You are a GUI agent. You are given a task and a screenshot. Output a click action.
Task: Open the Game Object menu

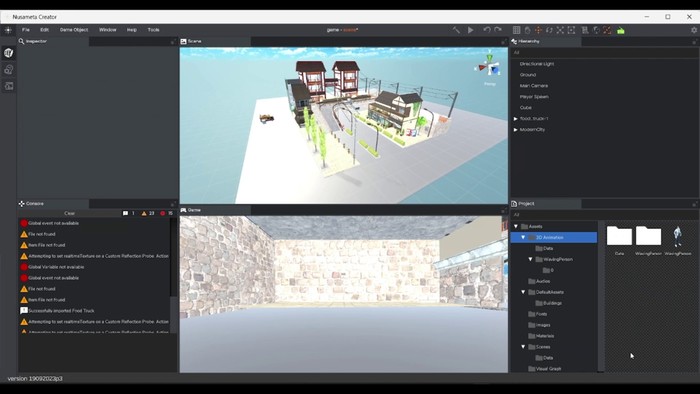pos(74,30)
